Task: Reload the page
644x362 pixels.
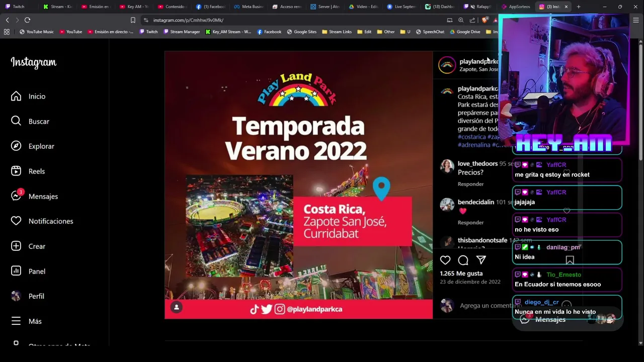Action: pos(27,20)
